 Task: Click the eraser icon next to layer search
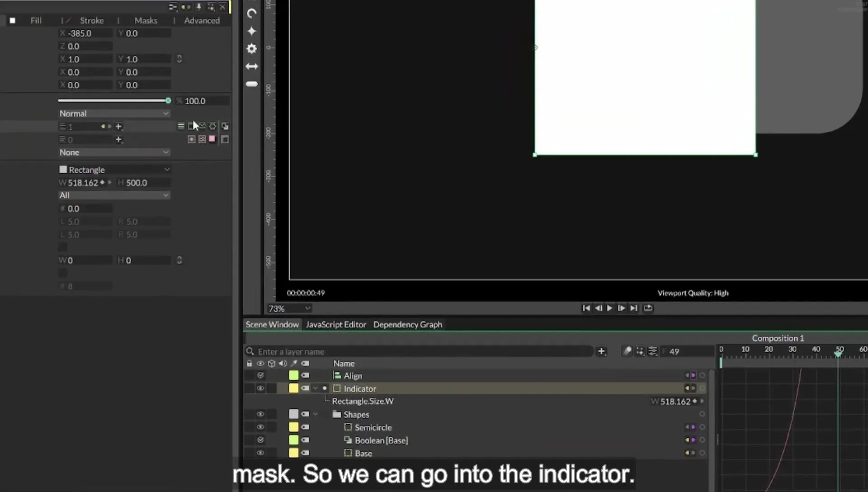pyautogui.click(x=627, y=351)
